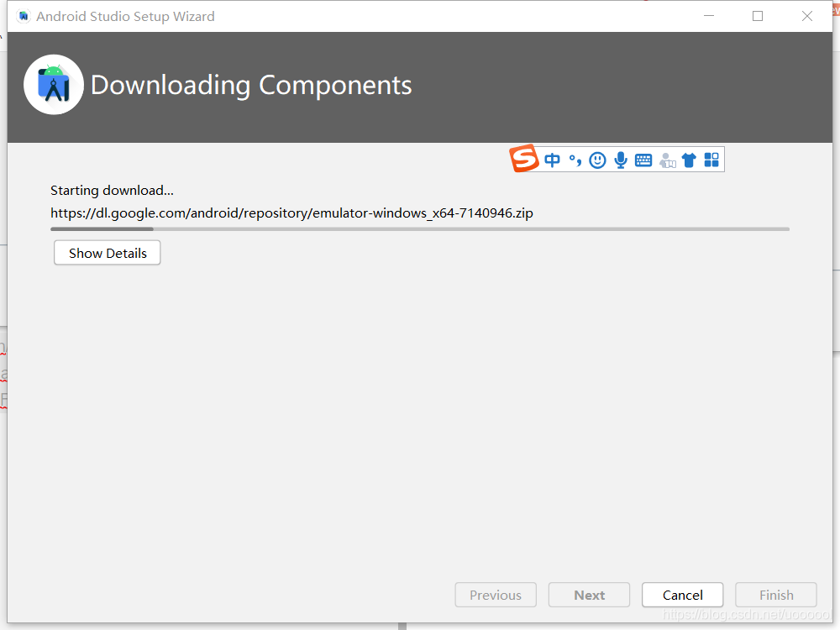Maximize the Setup Wizard window

(x=758, y=16)
